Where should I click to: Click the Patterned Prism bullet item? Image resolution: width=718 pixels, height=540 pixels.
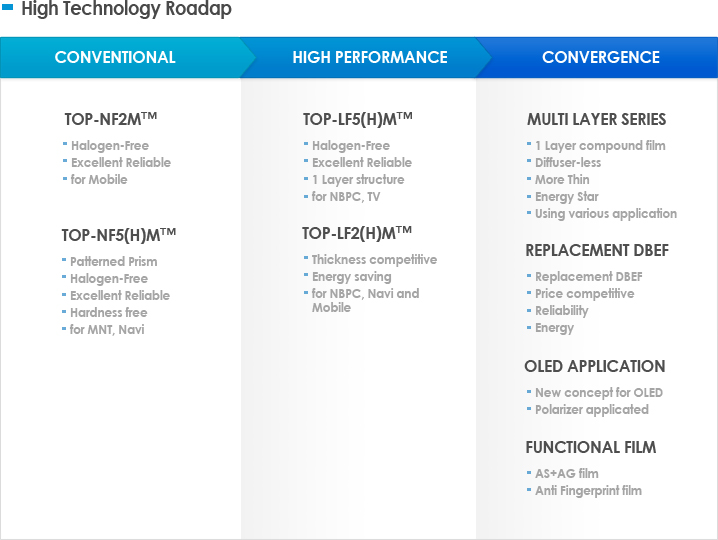(x=114, y=262)
